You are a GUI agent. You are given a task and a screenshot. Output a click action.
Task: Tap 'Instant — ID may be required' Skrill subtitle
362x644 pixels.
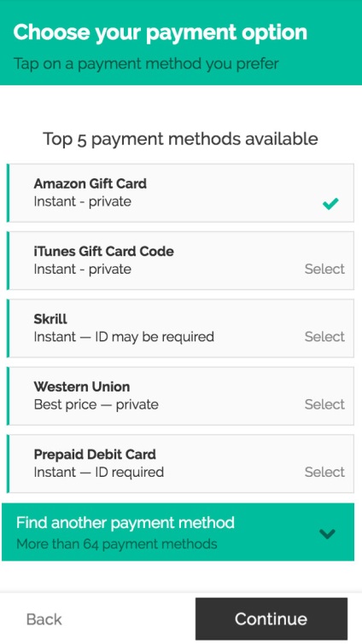tap(124, 337)
